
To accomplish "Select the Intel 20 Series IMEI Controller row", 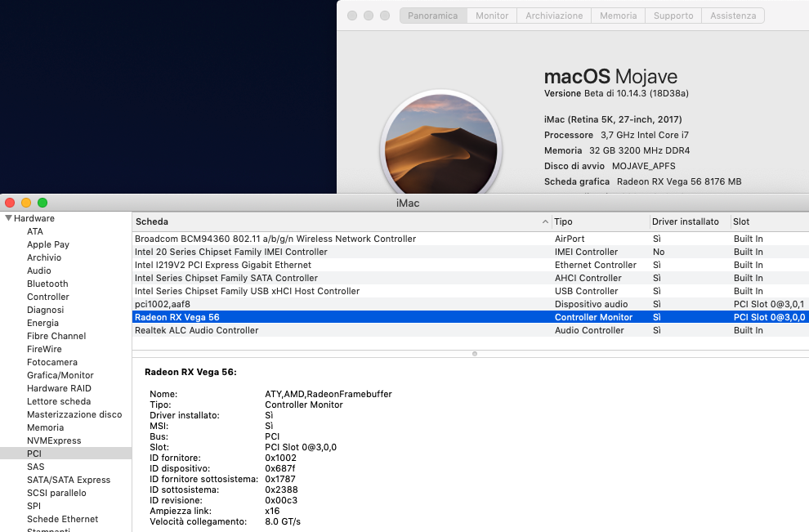I will [471, 252].
